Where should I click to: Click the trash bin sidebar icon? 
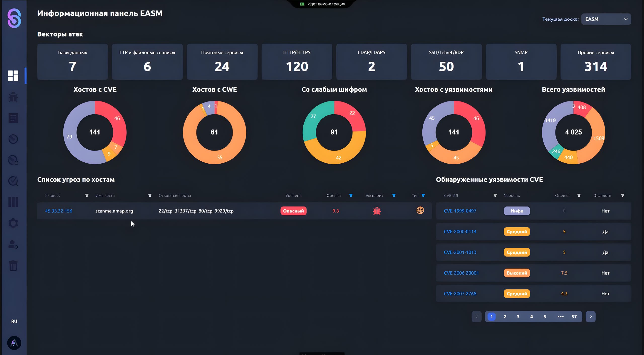[x=13, y=266]
